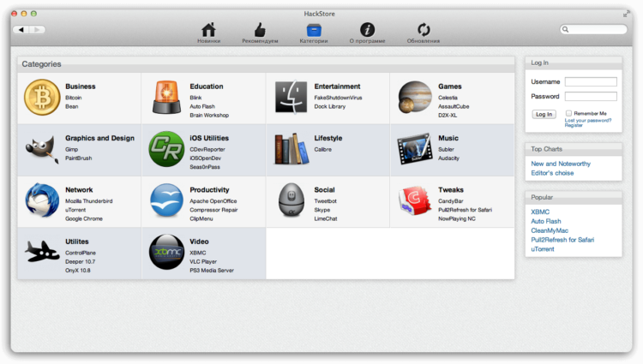Toggle the Remember Me checkbox
Screen dimensions: 643x364
click(x=568, y=113)
